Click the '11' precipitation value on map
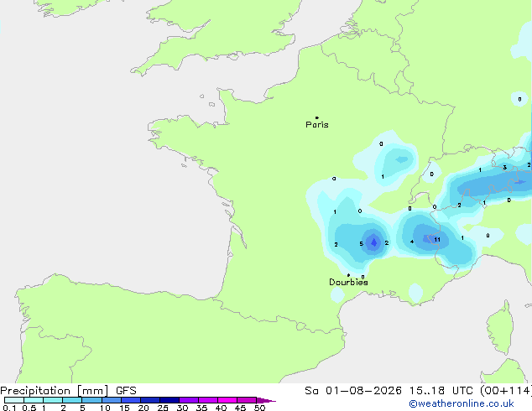This screenshot has height=411, width=532. (x=437, y=240)
